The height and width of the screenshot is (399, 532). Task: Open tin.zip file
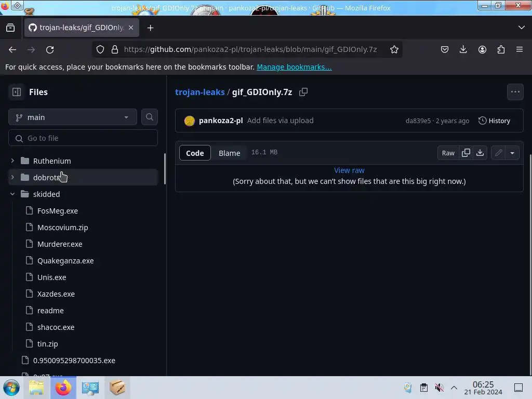(47, 344)
